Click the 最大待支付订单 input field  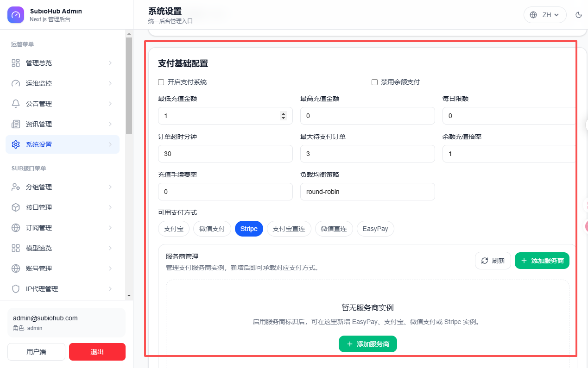(x=367, y=154)
